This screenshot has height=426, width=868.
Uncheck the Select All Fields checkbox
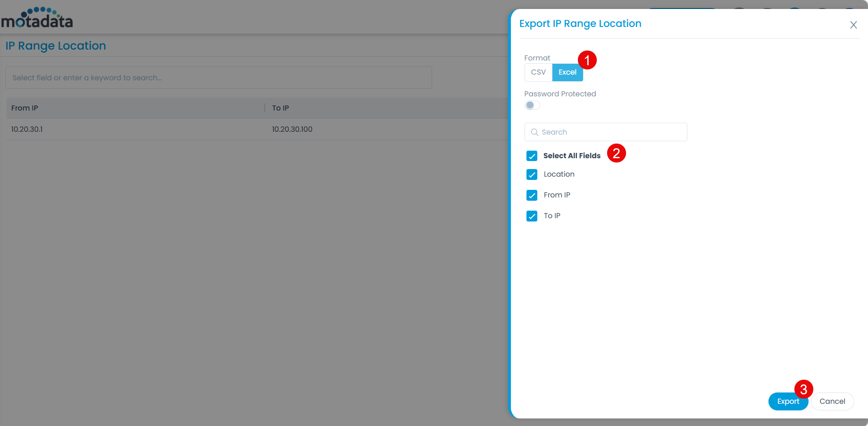pyautogui.click(x=532, y=155)
